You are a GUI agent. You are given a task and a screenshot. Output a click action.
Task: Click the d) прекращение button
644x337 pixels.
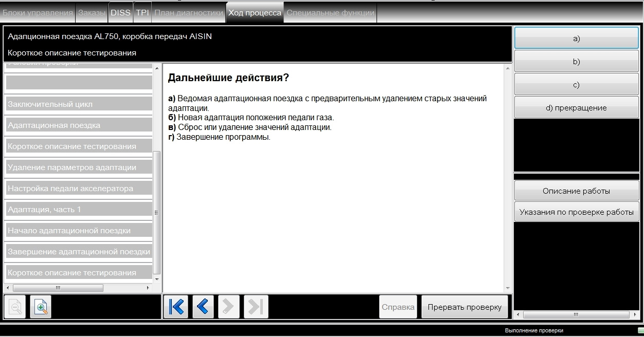pos(577,108)
